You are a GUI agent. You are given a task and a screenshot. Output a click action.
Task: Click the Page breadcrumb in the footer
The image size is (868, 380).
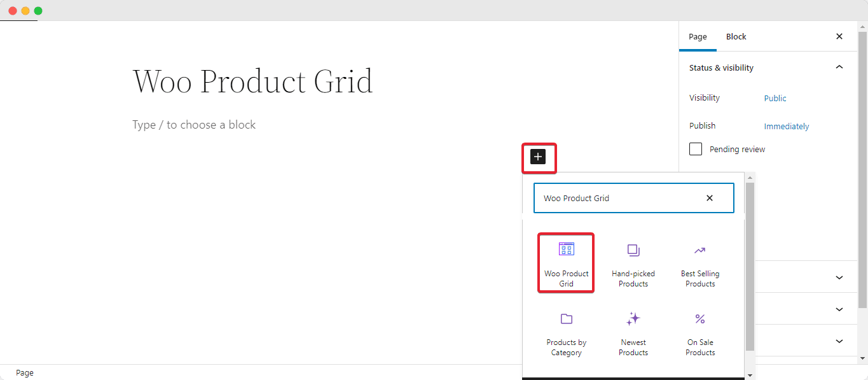point(25,373)
